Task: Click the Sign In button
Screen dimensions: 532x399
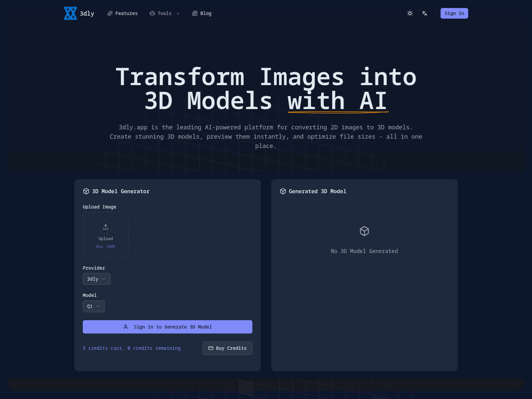Action: click(454, 13)
